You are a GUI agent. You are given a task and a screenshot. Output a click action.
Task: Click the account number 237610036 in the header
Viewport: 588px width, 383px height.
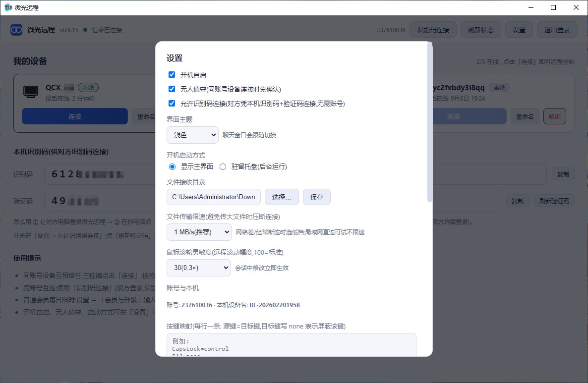pyautogui.click(x=391, y=30)
